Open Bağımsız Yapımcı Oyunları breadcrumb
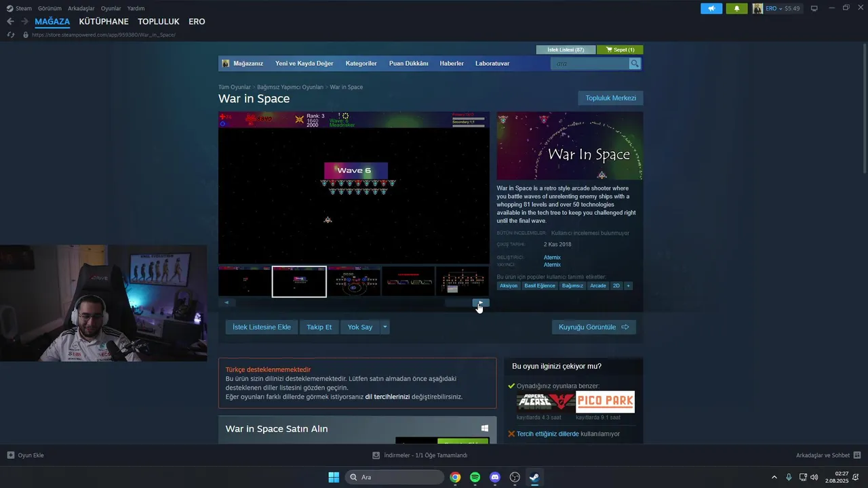This screenshot has width=868, height=488. pos(290,87)
